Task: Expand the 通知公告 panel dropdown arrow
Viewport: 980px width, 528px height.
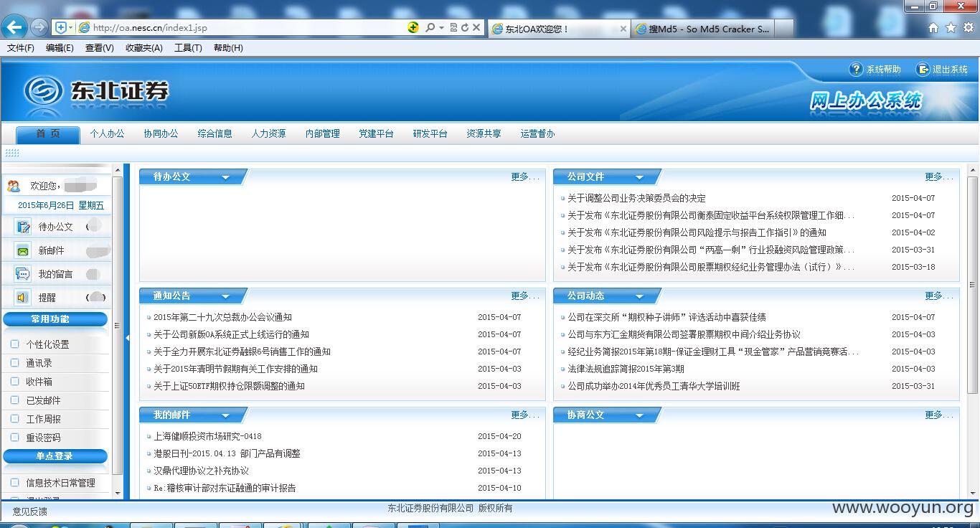Action: [225, 296]
